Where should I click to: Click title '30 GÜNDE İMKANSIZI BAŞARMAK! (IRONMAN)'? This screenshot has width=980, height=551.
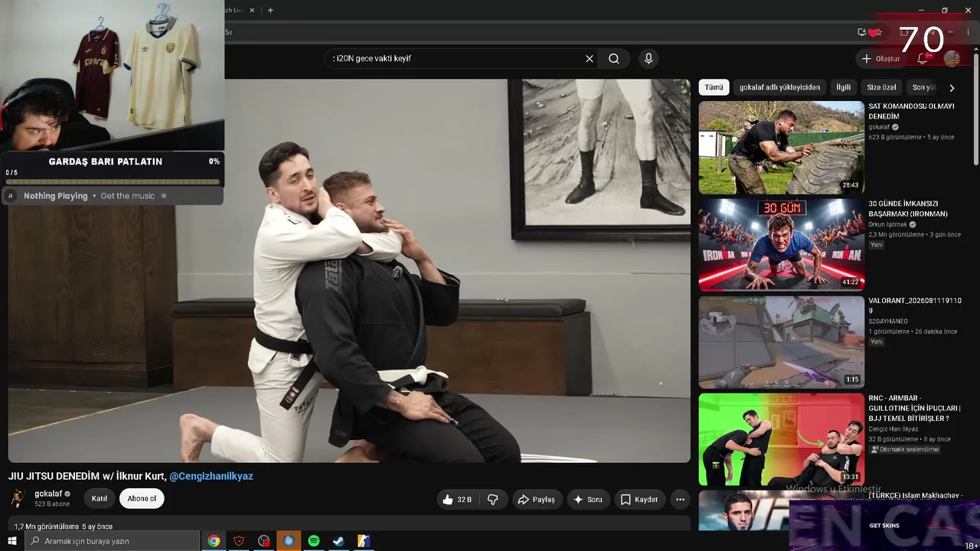coord(908,209)
